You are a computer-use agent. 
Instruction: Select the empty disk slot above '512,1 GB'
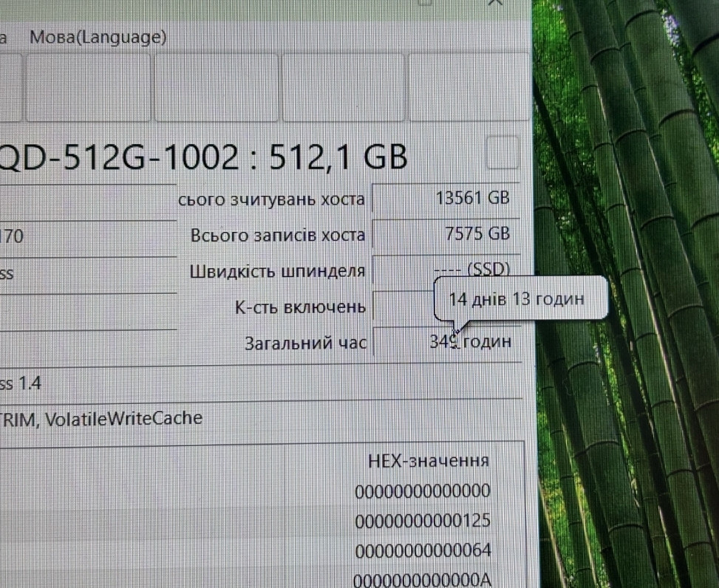pos(343,87)
